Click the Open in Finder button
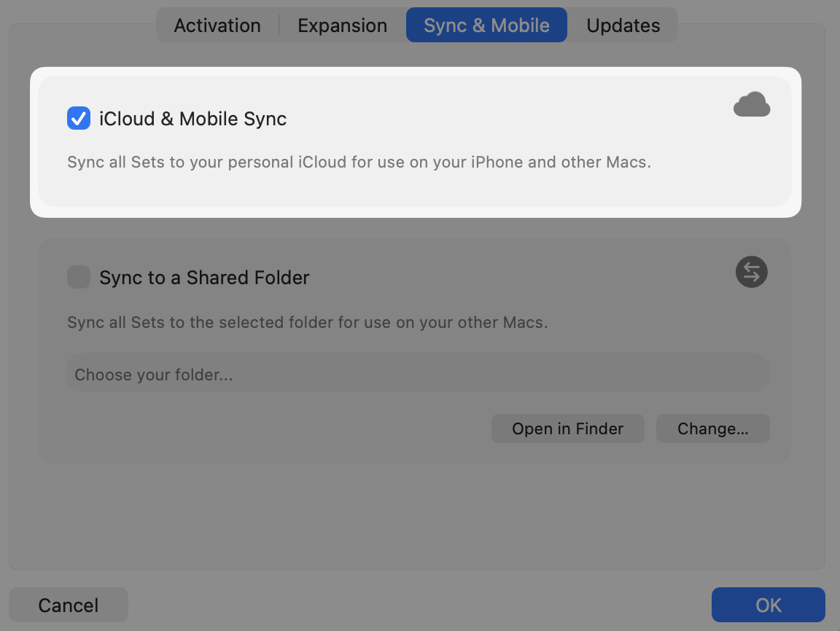 point(567,429)
